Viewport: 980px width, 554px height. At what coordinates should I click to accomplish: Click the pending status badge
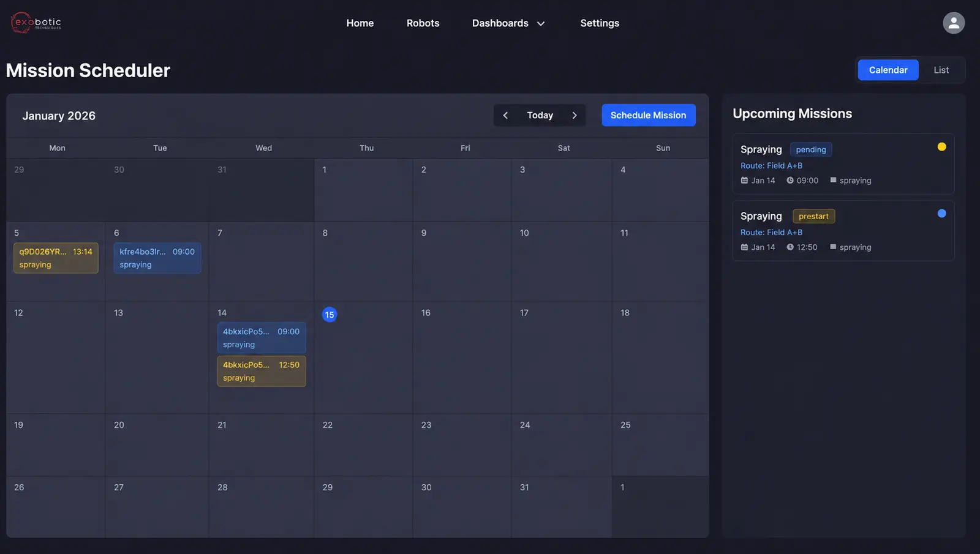pos(811,149)
